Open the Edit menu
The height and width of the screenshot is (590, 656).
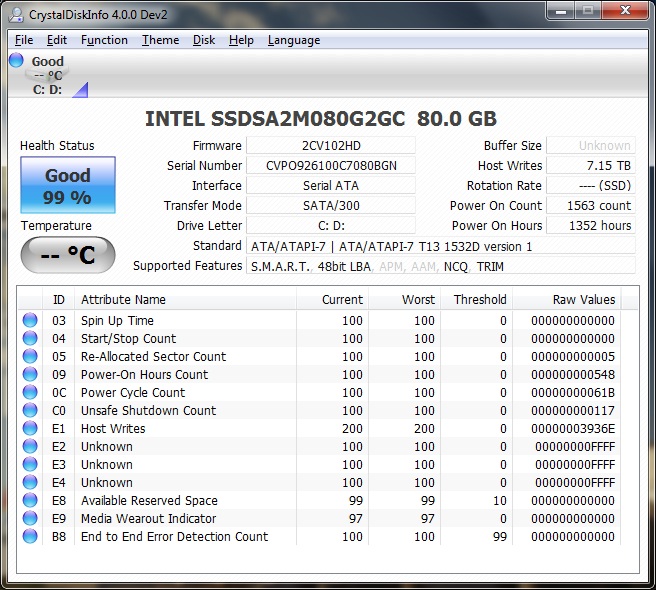point(56,40)
